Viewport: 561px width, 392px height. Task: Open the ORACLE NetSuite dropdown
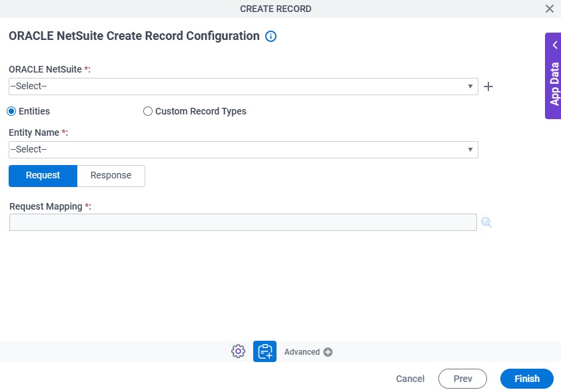tap(243, 87)
